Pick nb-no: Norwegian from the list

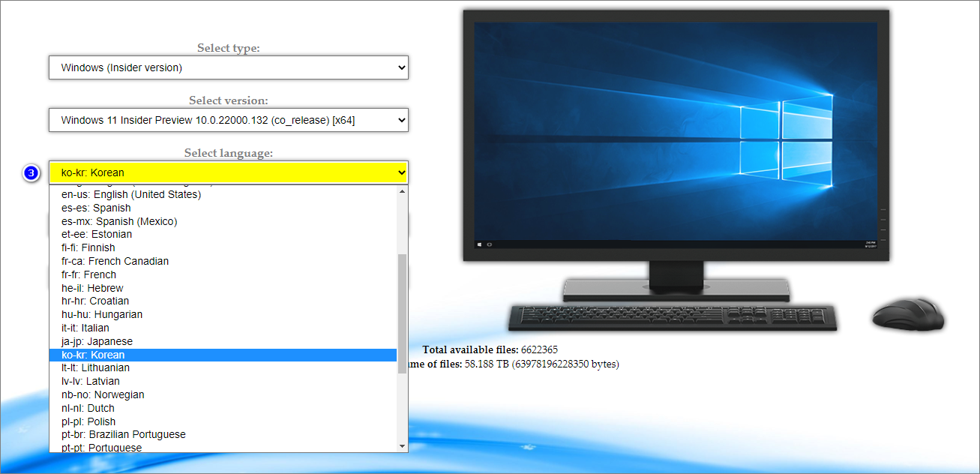coord(223,394)
